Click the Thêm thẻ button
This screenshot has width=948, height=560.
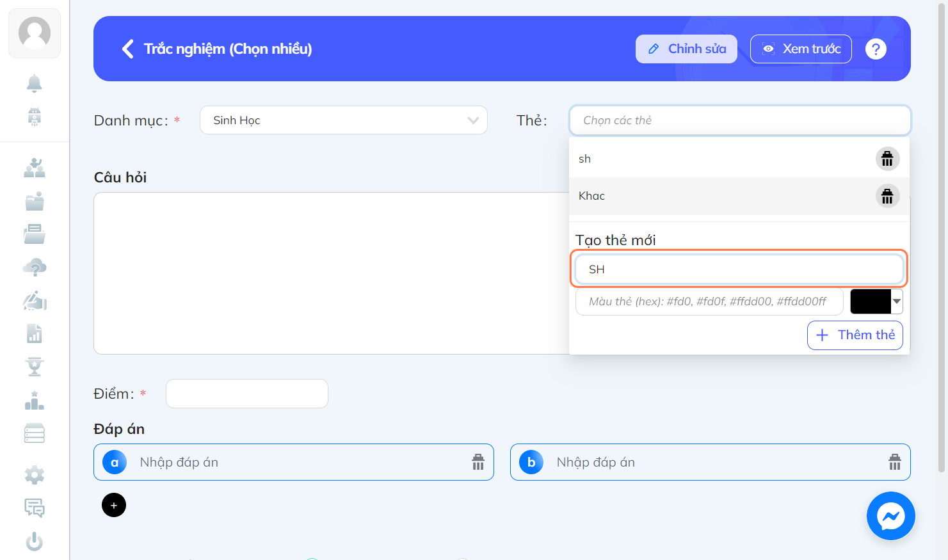click(x=855, y=335)
